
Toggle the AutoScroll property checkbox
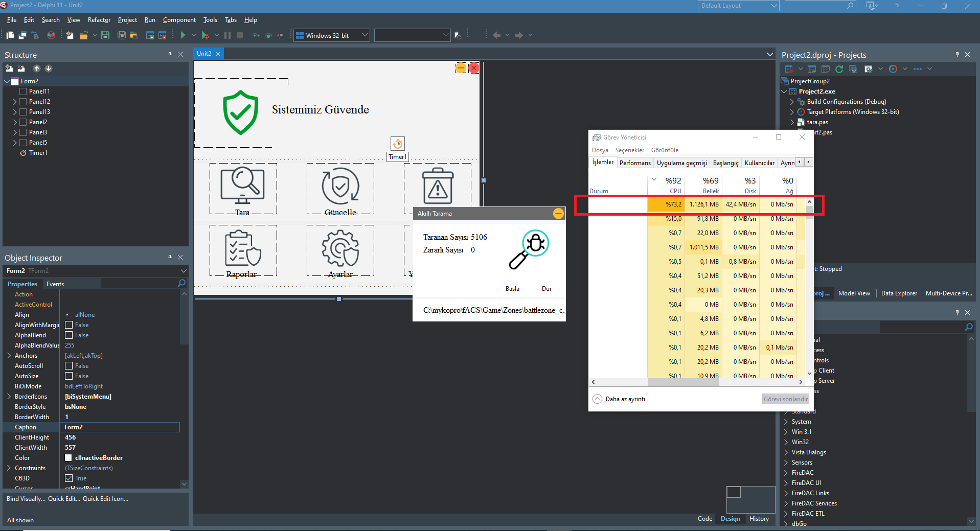coord(69,366)
